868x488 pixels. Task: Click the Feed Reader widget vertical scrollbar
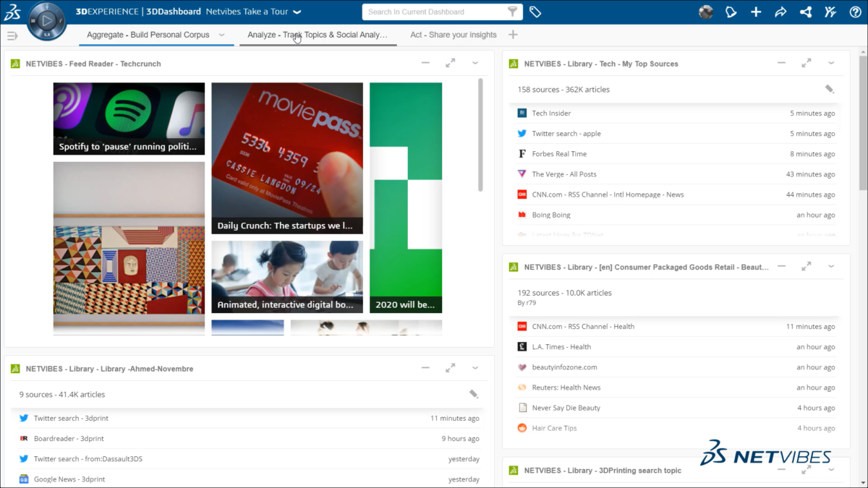tap(480, 134)
